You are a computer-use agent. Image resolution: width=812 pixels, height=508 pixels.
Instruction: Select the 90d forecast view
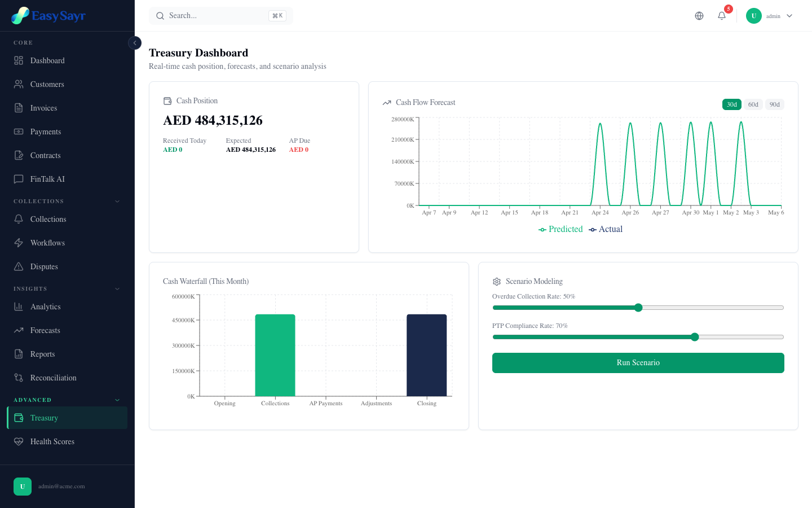(x=774, y=104)
